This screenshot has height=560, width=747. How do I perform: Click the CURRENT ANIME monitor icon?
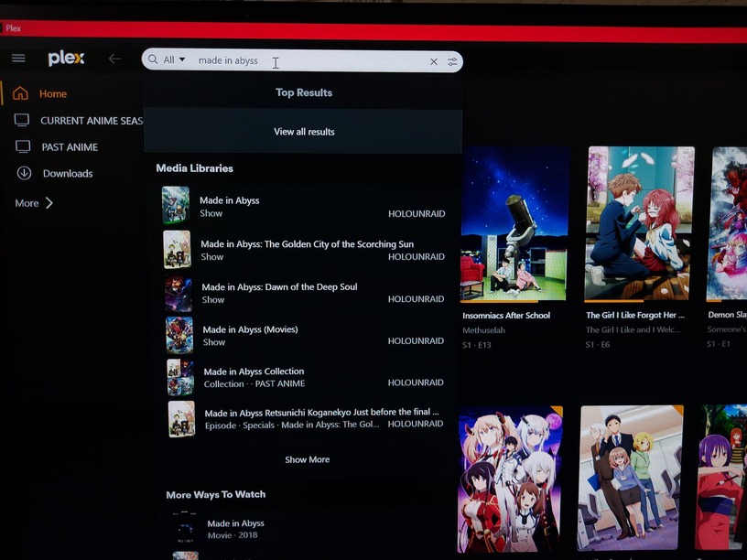tap(21, 120)
